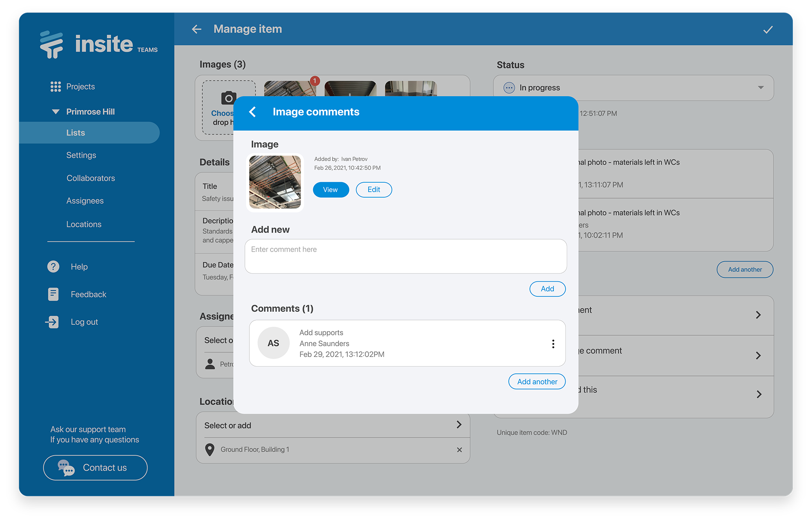Click the ceiling image thumbnail in dialog
812x522 pixels.
click(x=275, y=182)
